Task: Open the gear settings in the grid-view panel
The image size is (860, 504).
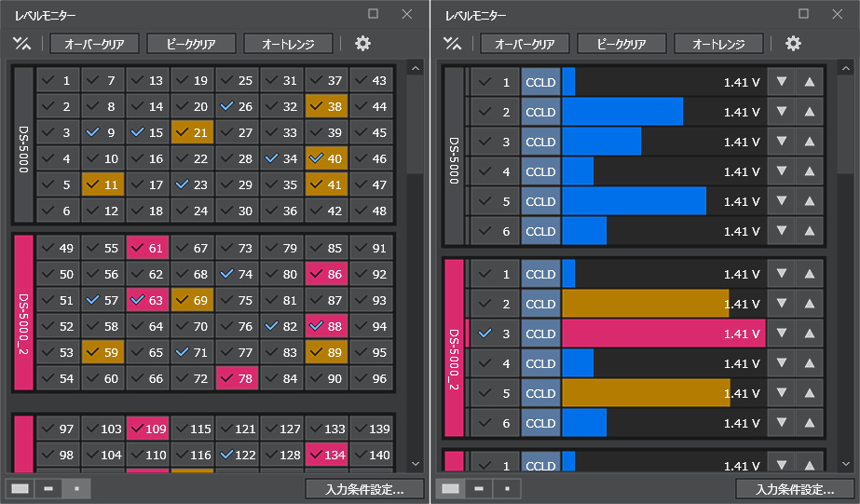Action: (x=362, y=44)
